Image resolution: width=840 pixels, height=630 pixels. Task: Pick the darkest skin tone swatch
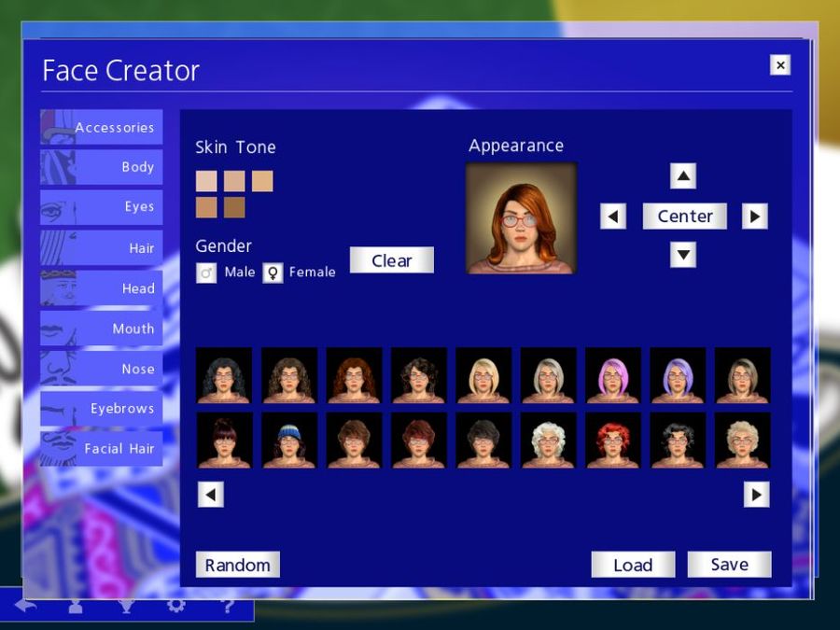point(234,207)
